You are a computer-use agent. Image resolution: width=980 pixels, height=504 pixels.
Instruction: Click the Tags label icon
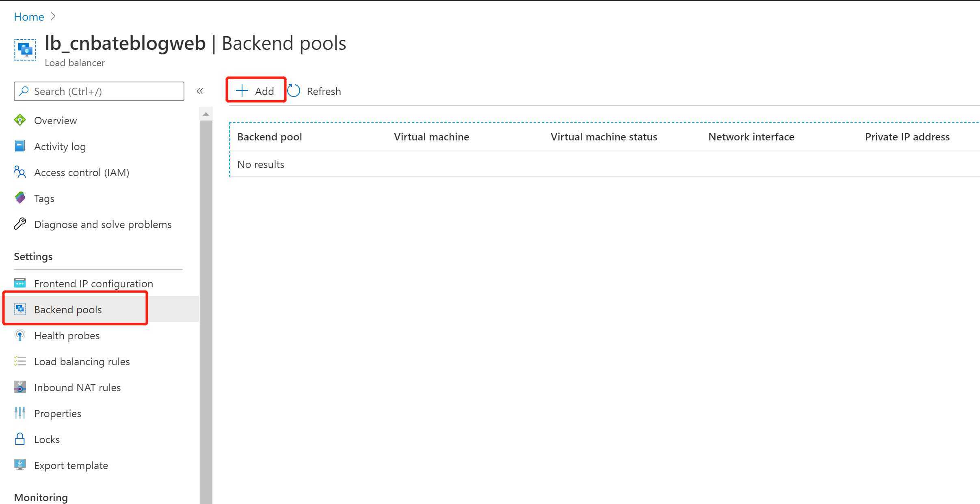coord(20,198)
